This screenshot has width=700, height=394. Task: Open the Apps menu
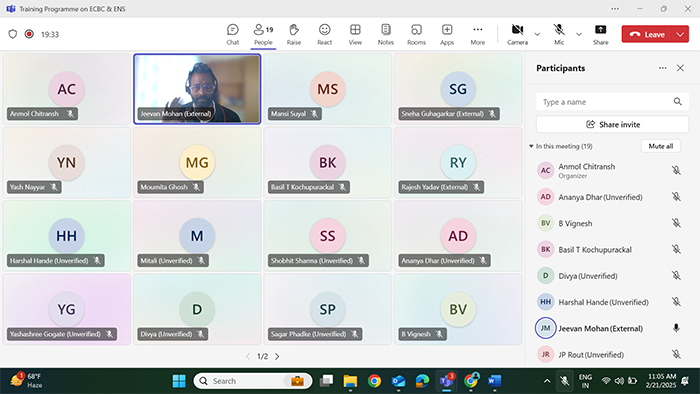(x=447, y=34)
